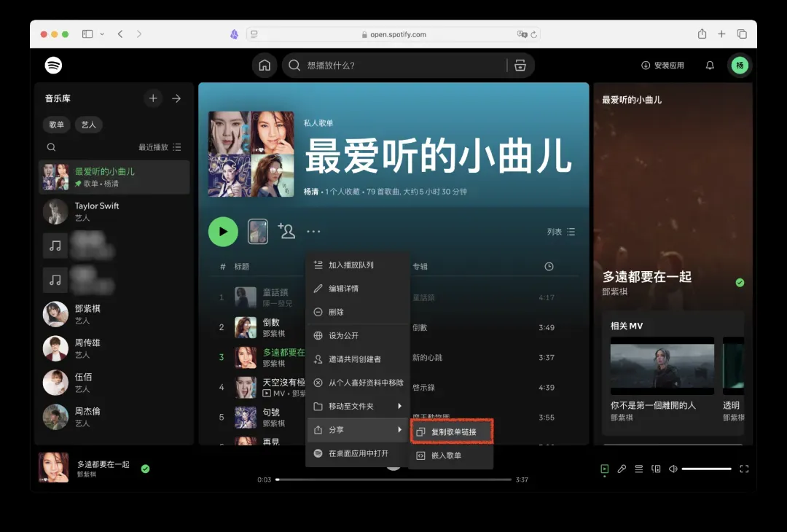Mute the volume speaker icon
This screenshot has height=532, width=787.
[x=673, y=469]
